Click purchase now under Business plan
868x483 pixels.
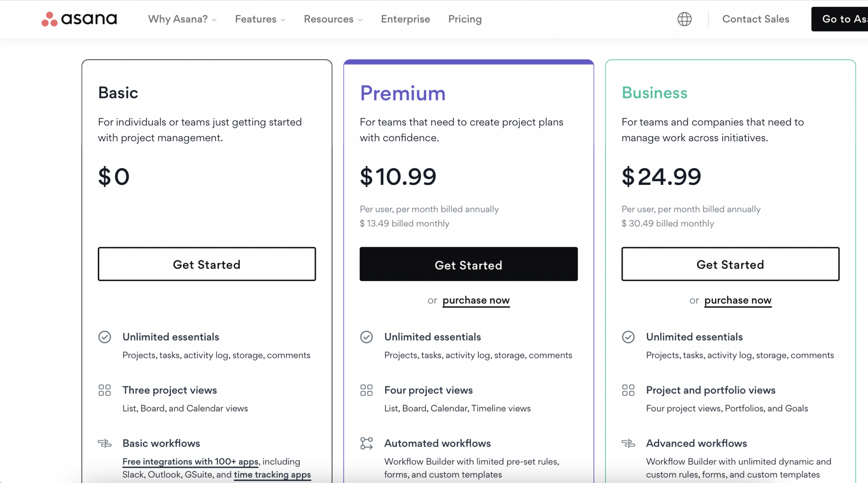pyautogui.click(x=738, y=300)
